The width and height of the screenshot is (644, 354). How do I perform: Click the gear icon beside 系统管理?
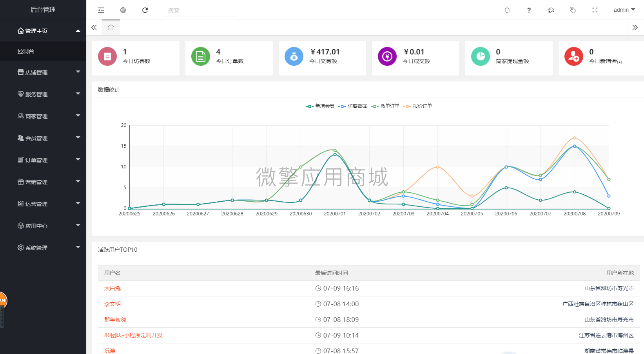pos(21,247)
